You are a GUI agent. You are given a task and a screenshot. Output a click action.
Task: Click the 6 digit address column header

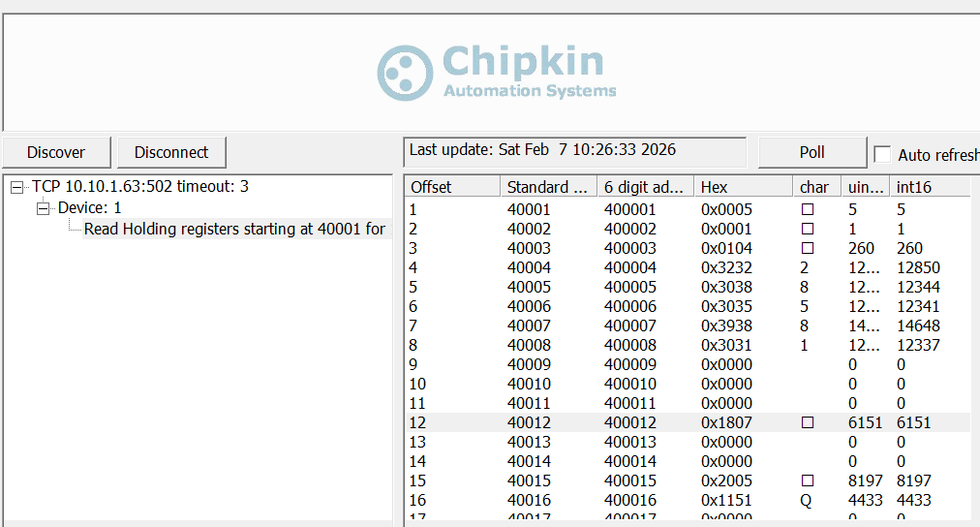click(646, 187)
